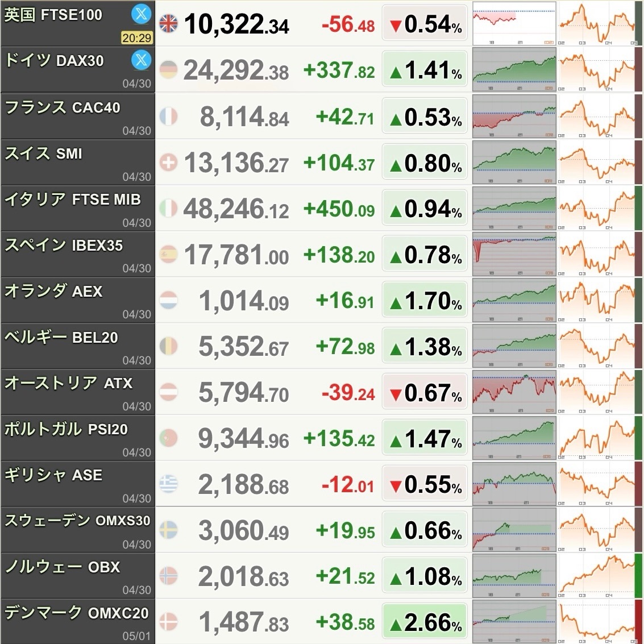Open the PSI20 orange multi-day chart

click(x=596, y=438)
